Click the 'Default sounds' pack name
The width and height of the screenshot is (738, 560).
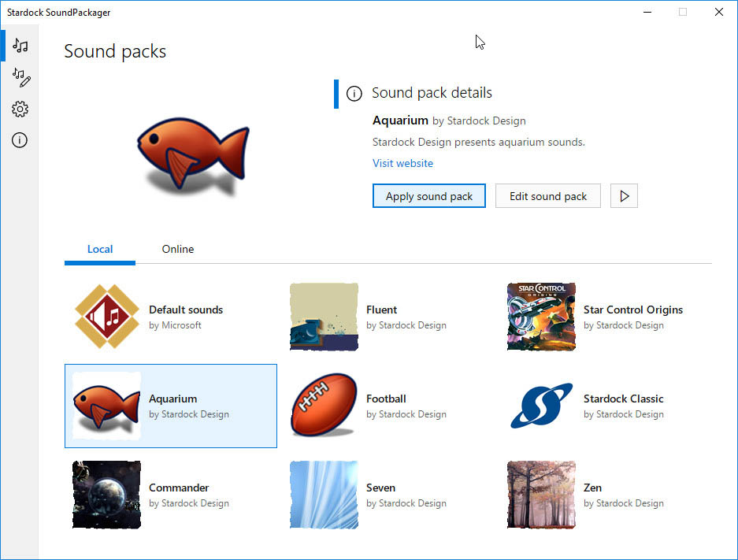[x=186, y=310]
